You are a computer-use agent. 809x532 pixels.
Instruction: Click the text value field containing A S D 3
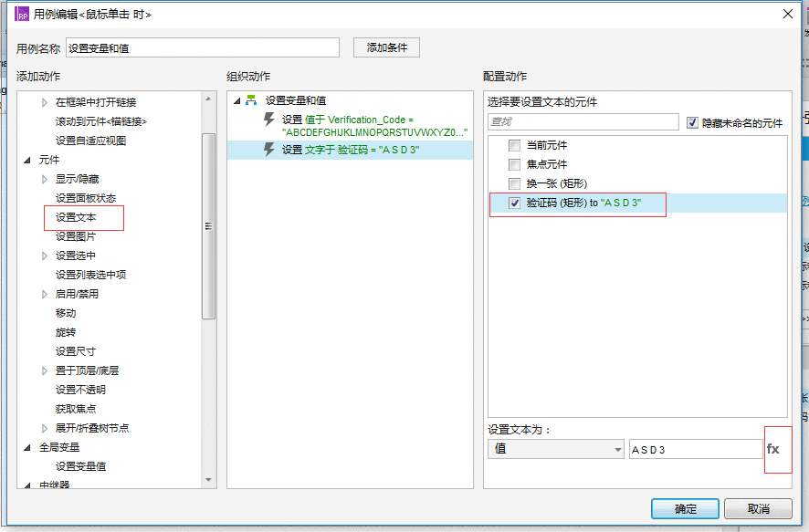[x=696, y=449]
